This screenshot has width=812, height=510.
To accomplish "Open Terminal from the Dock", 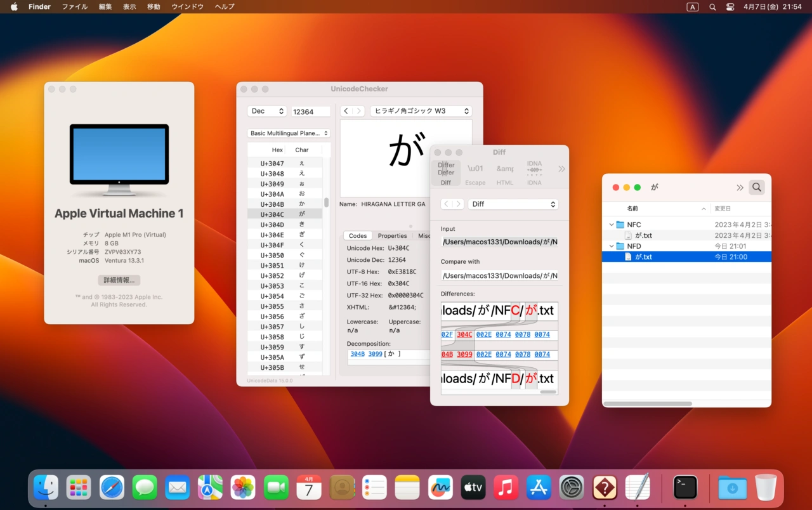I will [x=685, y=487].
